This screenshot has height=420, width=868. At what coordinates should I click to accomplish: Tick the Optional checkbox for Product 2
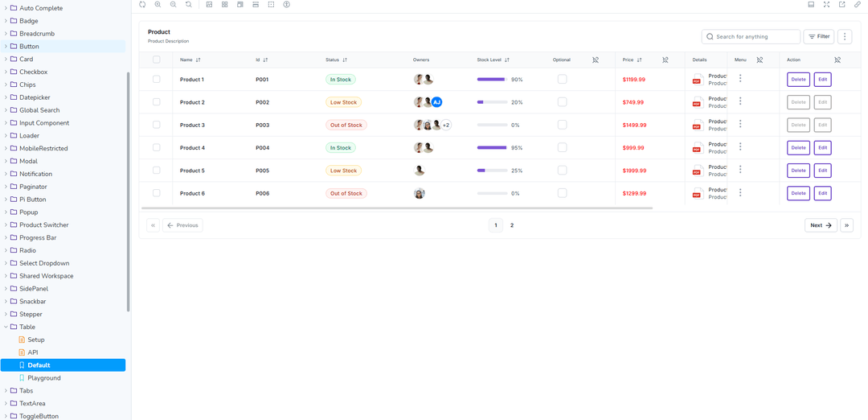[562, 102]
